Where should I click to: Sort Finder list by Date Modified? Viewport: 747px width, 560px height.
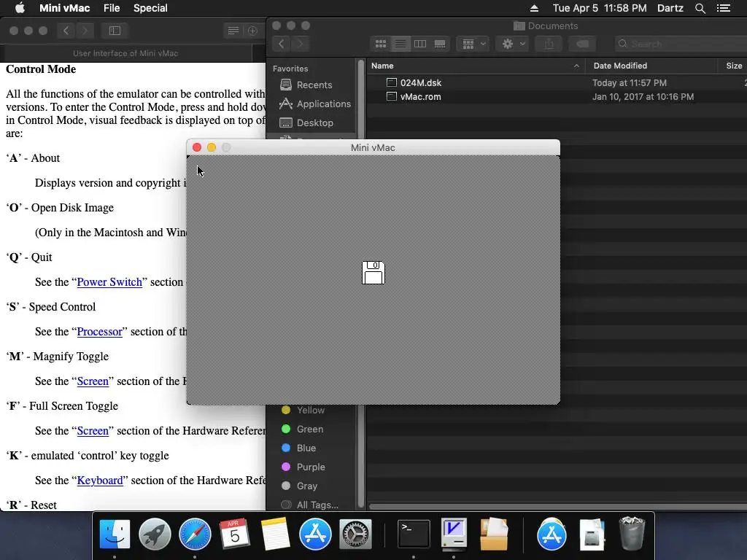(x=651, y=66)
